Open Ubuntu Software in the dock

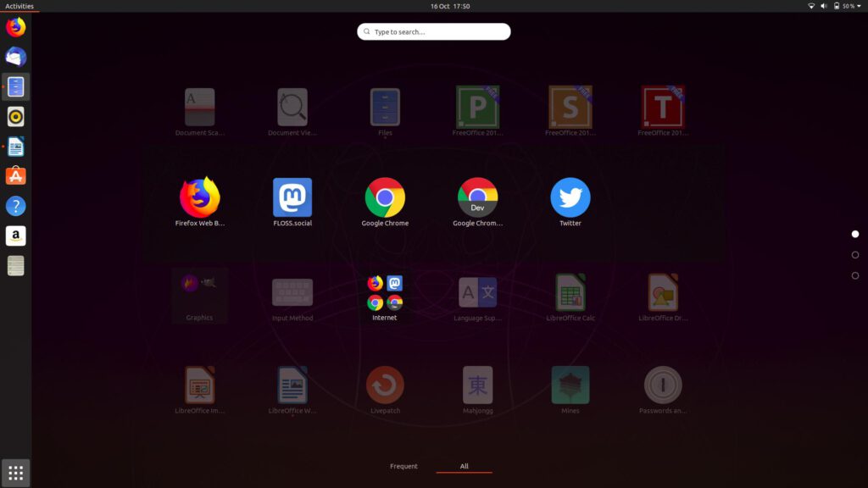tap(15, 176)
